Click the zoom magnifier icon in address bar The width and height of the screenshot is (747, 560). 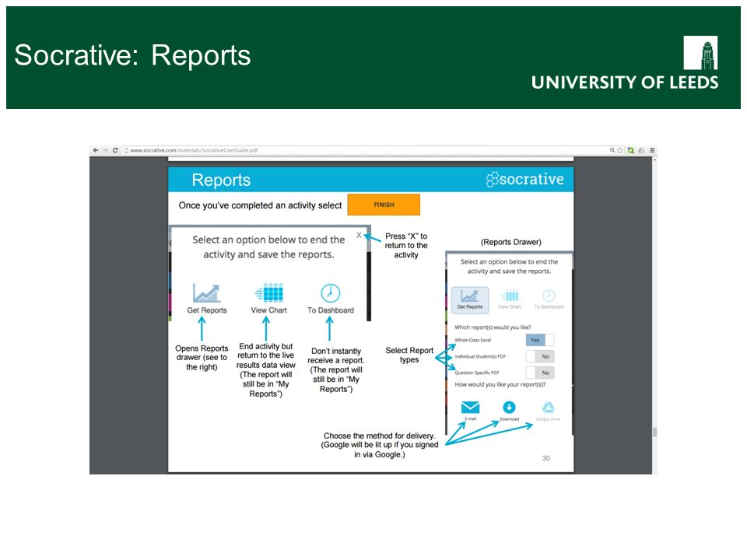[612, 150]
